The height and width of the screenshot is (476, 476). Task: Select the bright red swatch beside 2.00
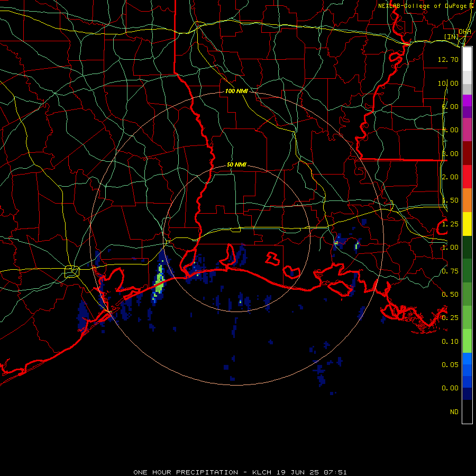click(x=467, y=177)
